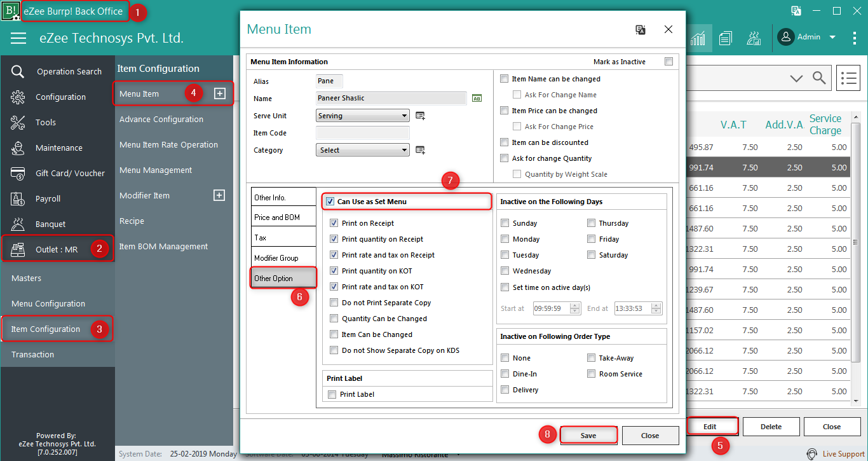Select the Other Option tab
The image size is (868, 461).
(x=284, y=278)
